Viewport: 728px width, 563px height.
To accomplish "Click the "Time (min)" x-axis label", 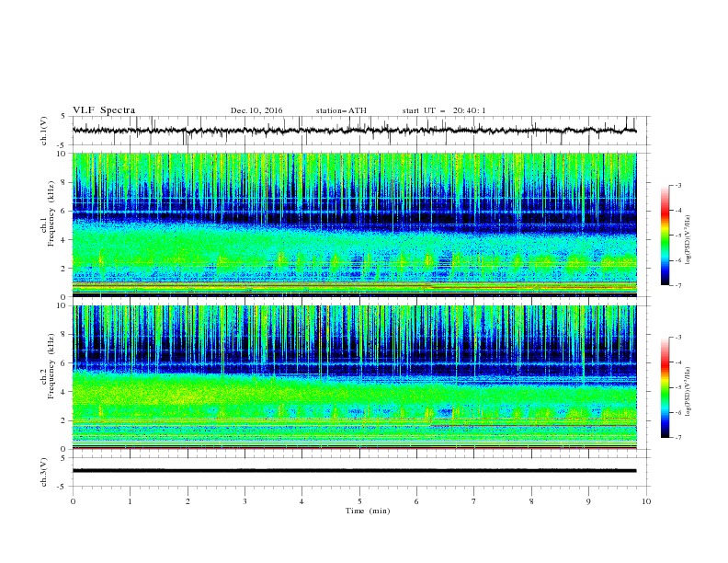I will (x=368, y=511).
